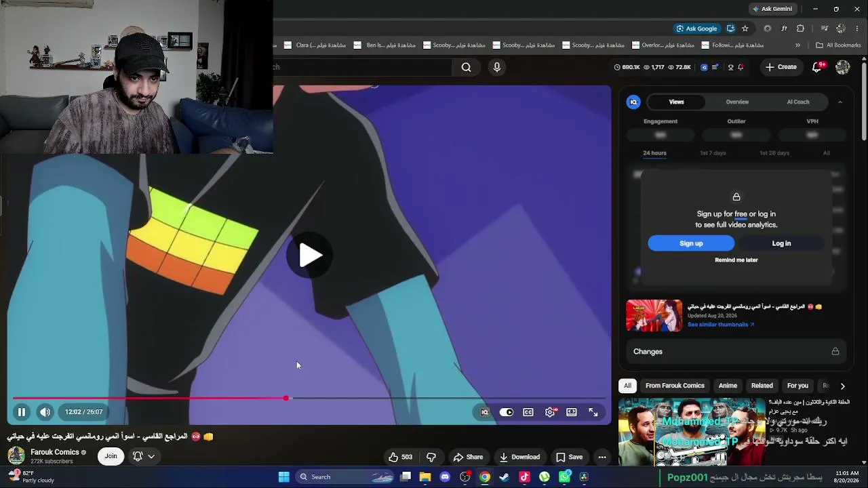The image size is (868, 488).
Task: Toggle closed captions (CC) on the video
Action: tap(528, 412)
